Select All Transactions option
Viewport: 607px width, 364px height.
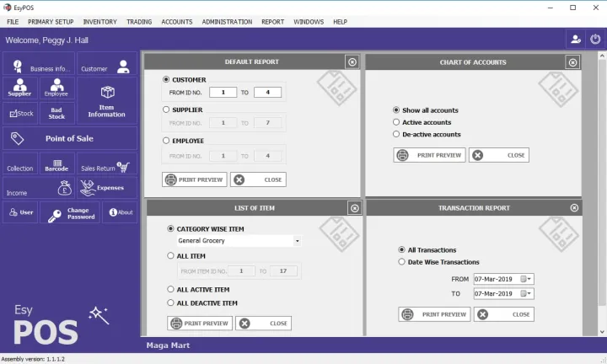coord(401,249)
